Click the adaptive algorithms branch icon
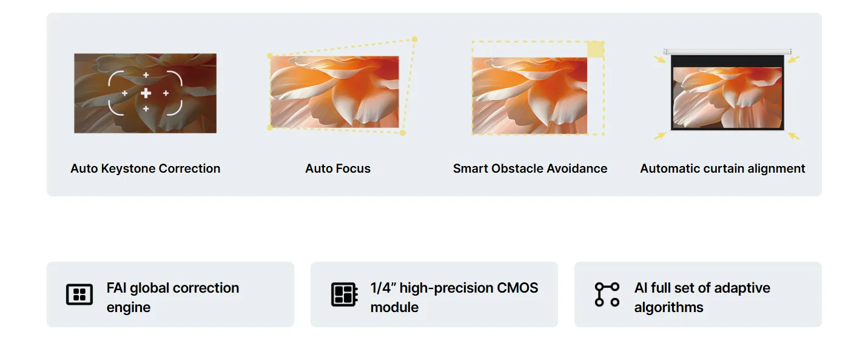The image size is (868, 349). click(607, 294)
